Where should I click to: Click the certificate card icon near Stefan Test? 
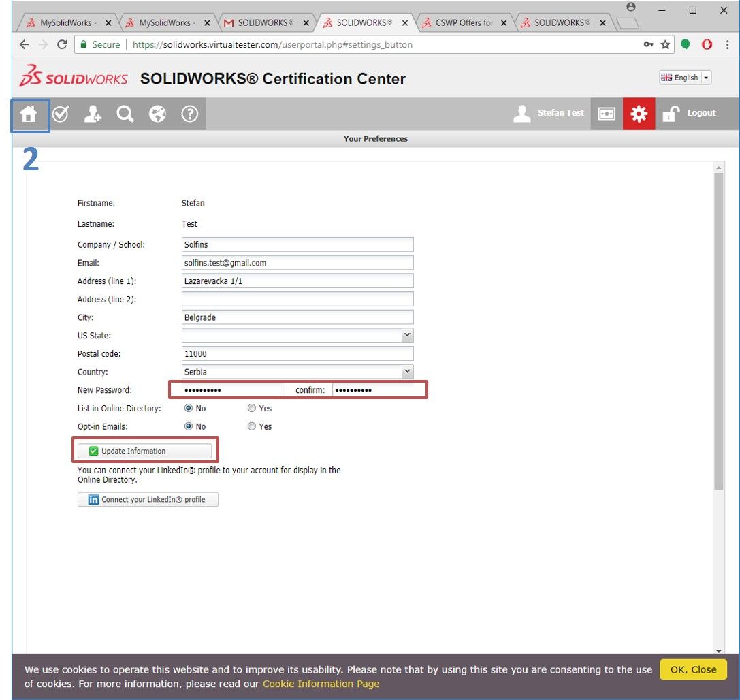(x=606, y=114)
